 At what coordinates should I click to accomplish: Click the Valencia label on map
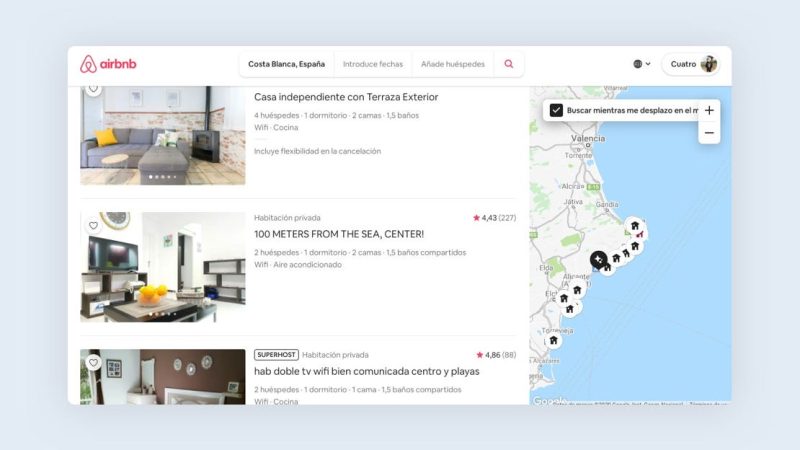click(x=588, y=138)
